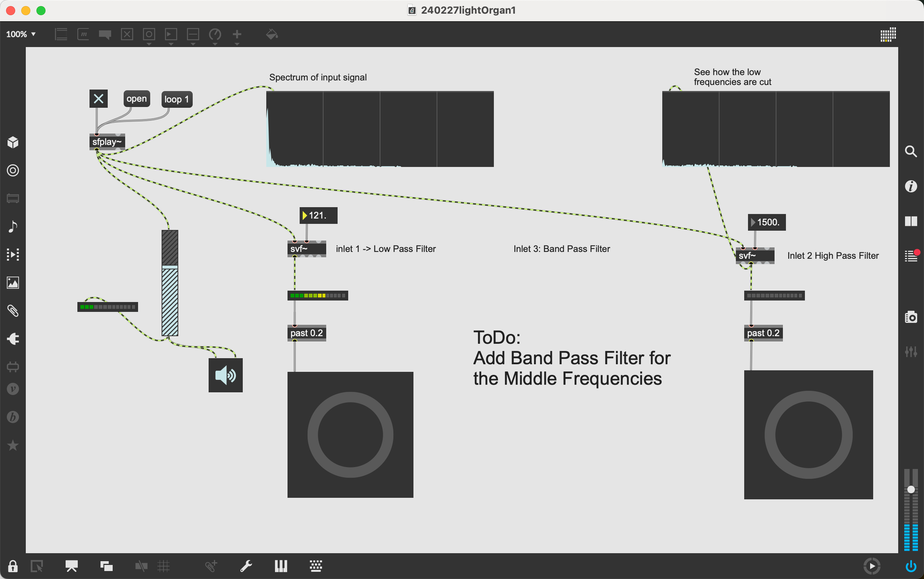Image resolution: width=924 pixels, height=579 pixels.
Task: Click the 1500. number box
Action: (768, 222)
